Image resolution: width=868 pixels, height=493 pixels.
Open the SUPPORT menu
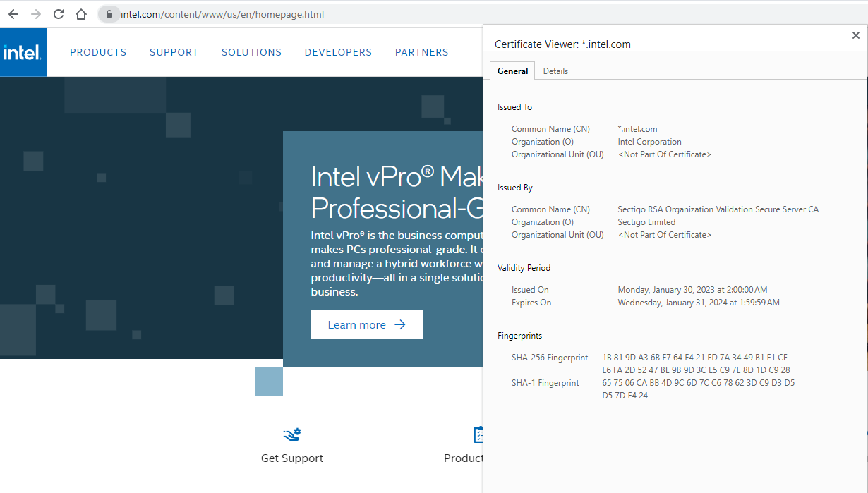(174, 52)
